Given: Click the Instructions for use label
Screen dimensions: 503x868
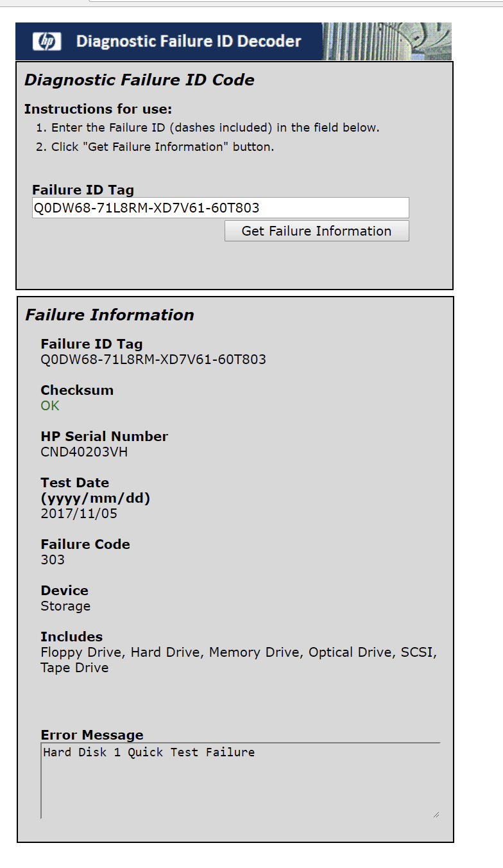Looking at the screenshot, I should click(98, 109).
